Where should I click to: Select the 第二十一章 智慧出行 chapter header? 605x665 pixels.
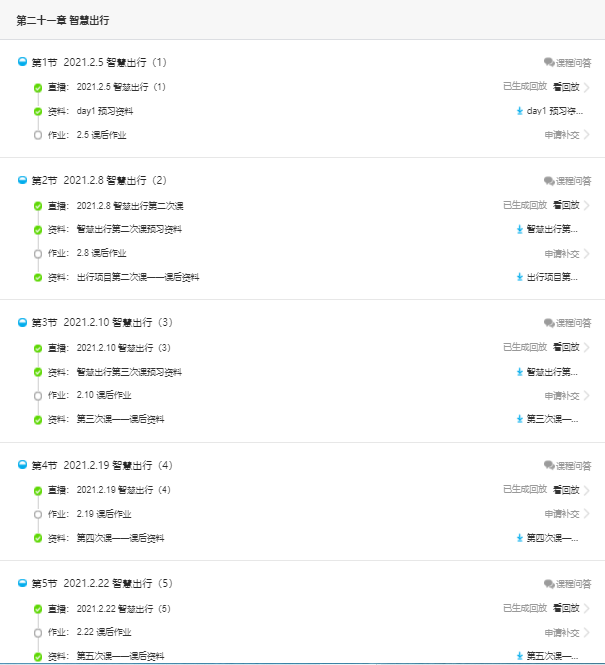point(63,20)
